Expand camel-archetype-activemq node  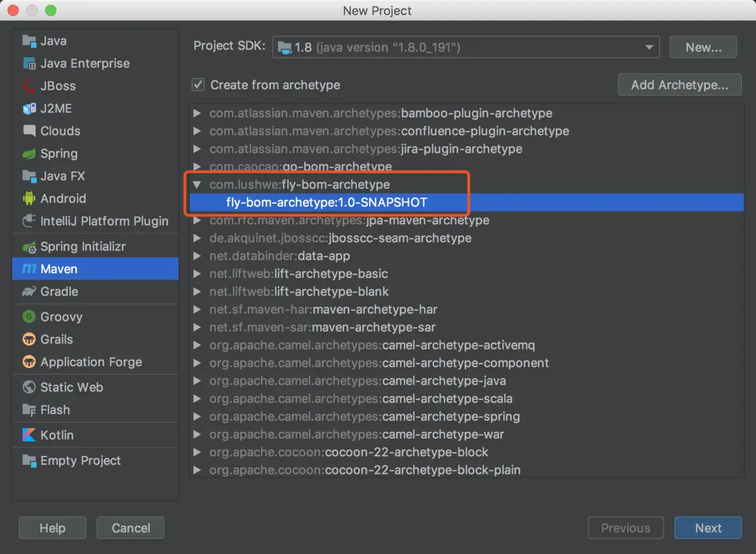pos(197,345)
